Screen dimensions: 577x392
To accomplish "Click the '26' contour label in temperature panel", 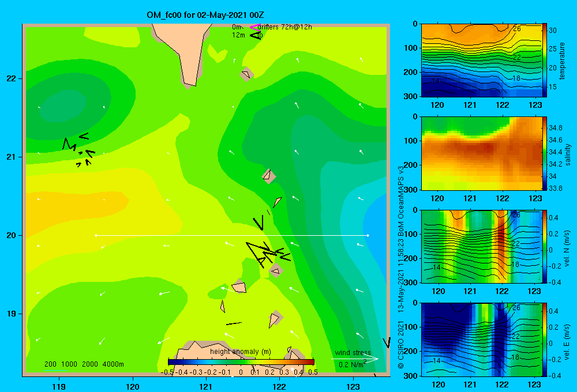I will pos(516,28).
